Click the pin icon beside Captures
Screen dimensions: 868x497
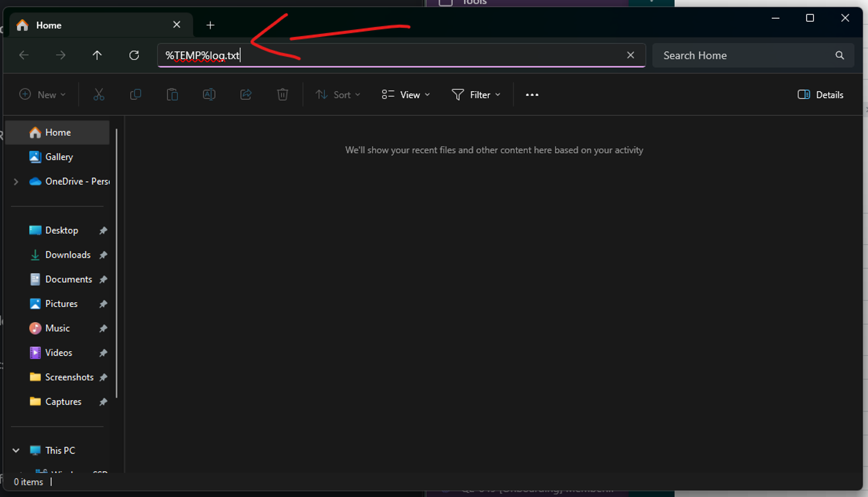pos(103,402)
